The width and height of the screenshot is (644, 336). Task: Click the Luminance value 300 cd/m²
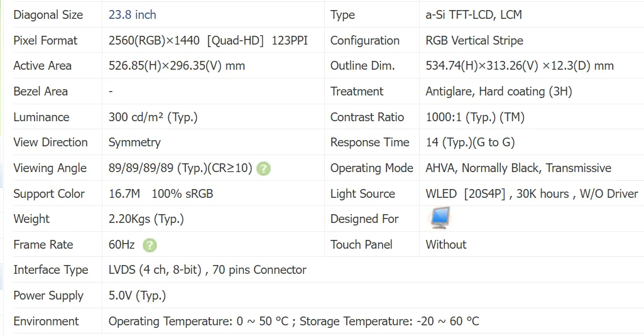[153, 117]
